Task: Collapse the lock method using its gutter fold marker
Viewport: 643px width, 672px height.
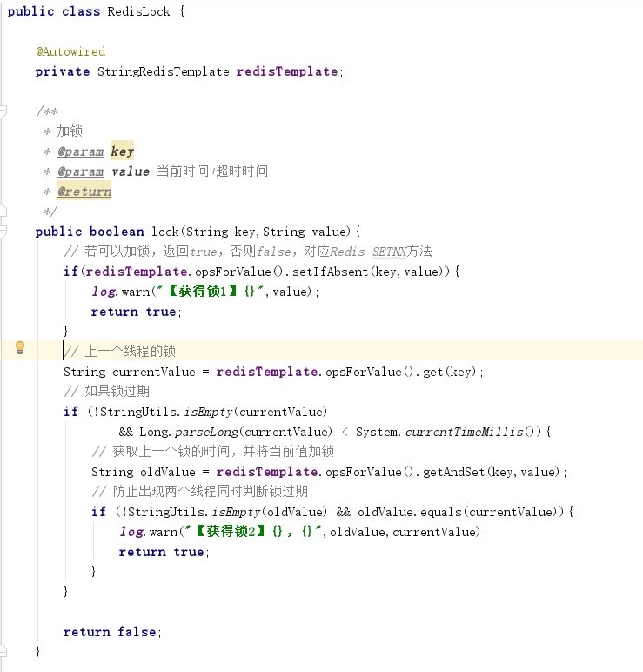Action: pos(3,232)
